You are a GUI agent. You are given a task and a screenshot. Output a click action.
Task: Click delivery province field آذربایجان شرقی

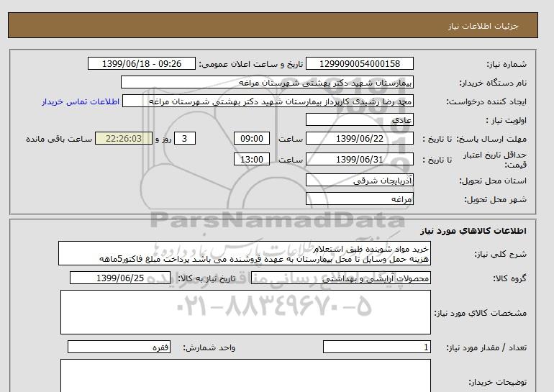tap(359, 181)
